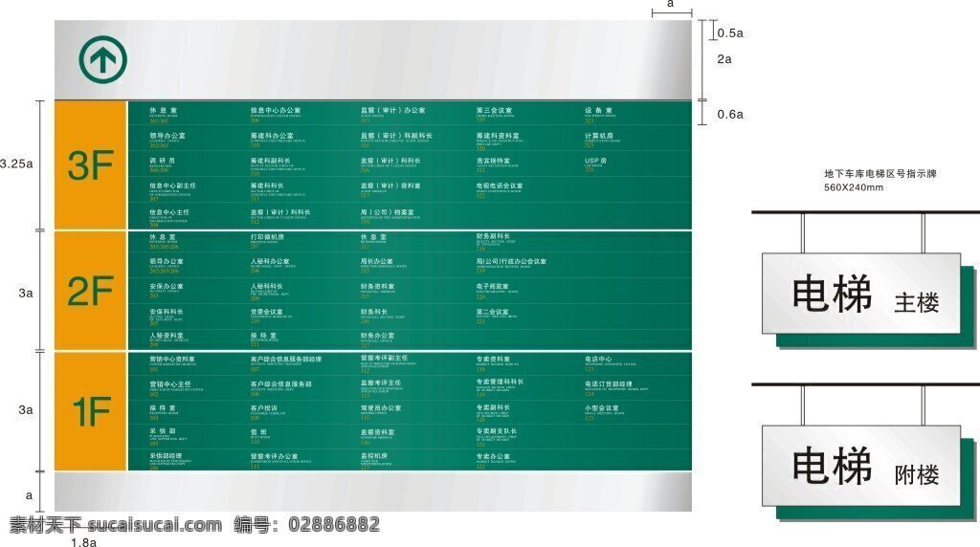Image resolution: width=980 pixels, height=547 pixels.
Task: Click 安保科科长 entry
Action: [x=167, y=312]
